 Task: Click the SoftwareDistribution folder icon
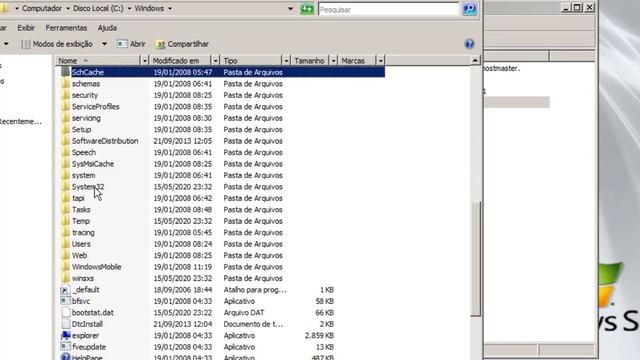point(65,141)
